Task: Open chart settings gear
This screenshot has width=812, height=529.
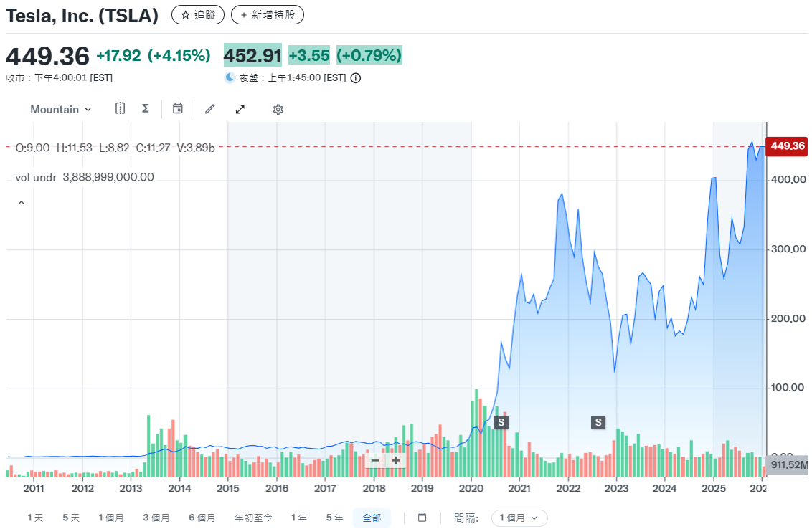Action: pos(278,110)
